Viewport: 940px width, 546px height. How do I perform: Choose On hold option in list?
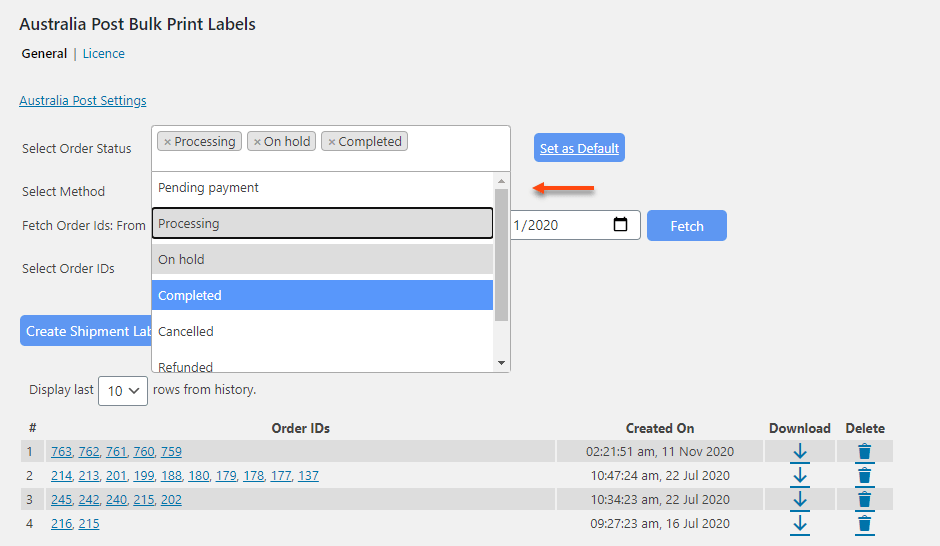click(x=323, y=260)
